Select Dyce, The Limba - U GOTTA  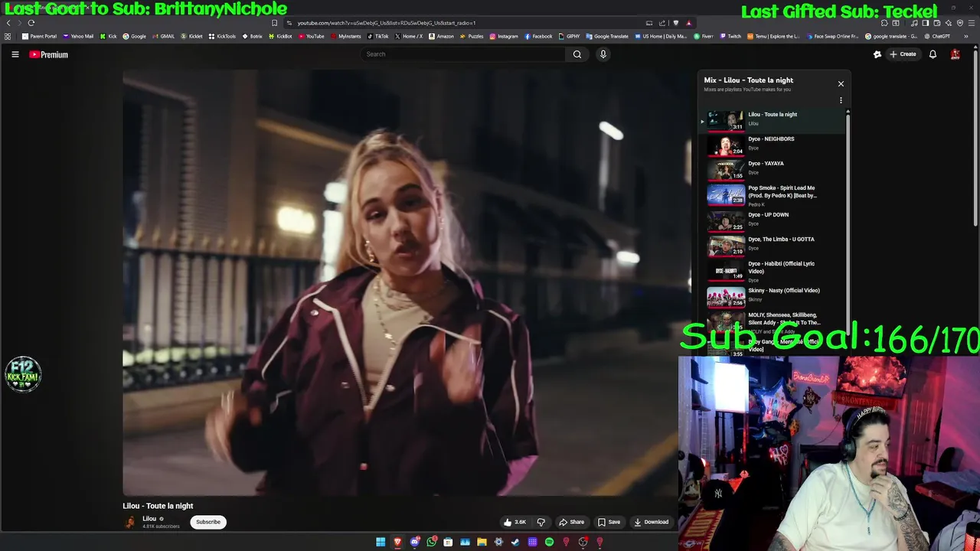[773, 245]
